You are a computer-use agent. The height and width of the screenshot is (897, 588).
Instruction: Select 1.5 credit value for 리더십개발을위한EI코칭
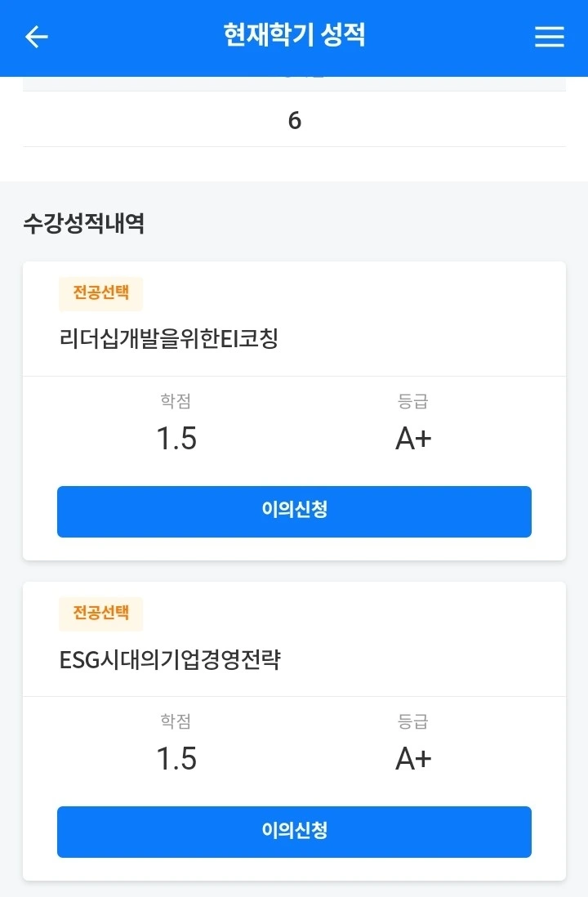click(x=176, y=440)
